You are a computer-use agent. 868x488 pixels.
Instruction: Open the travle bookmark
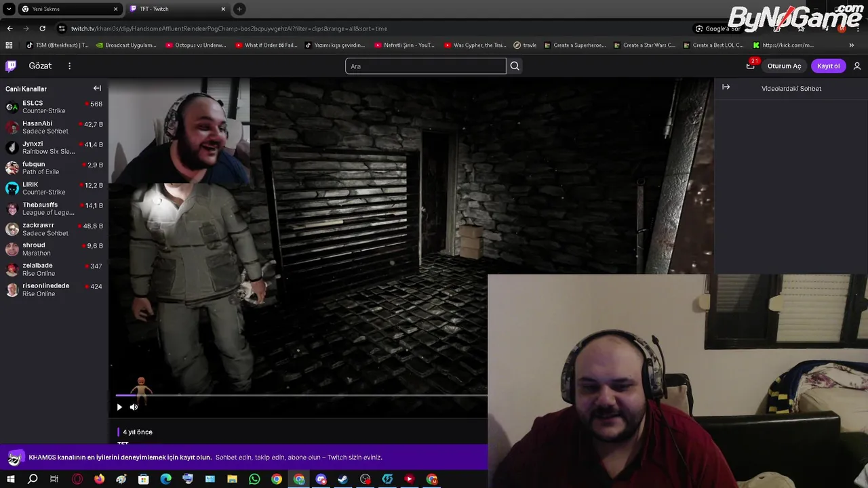click(x=526, y=45)
